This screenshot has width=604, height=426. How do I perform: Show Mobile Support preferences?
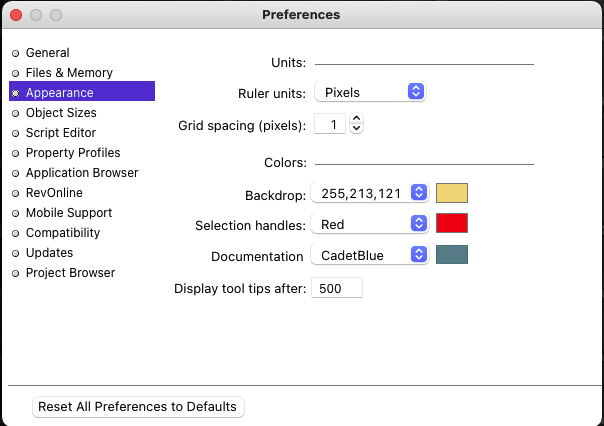tap(68, 213)
